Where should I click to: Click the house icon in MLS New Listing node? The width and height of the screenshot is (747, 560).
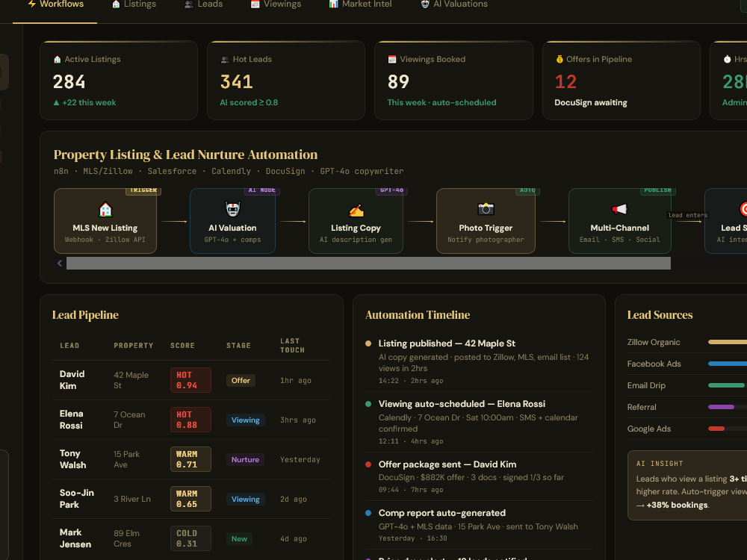(x=105, y=210)
